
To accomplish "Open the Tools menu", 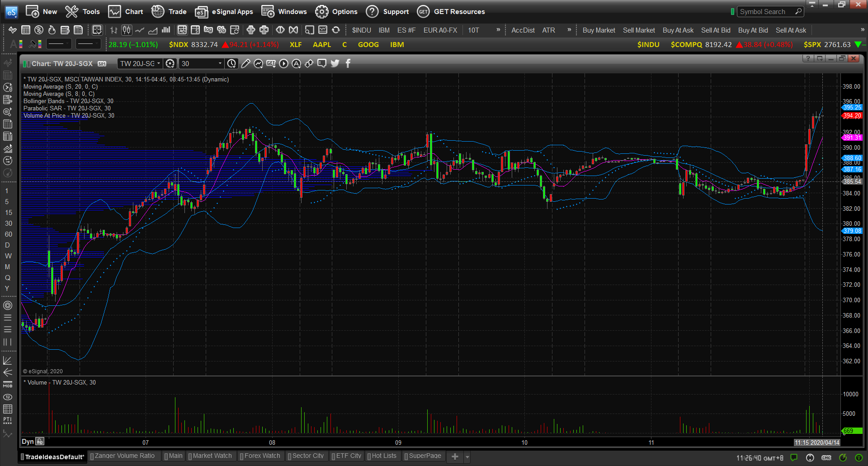I will tap(82, 12).
